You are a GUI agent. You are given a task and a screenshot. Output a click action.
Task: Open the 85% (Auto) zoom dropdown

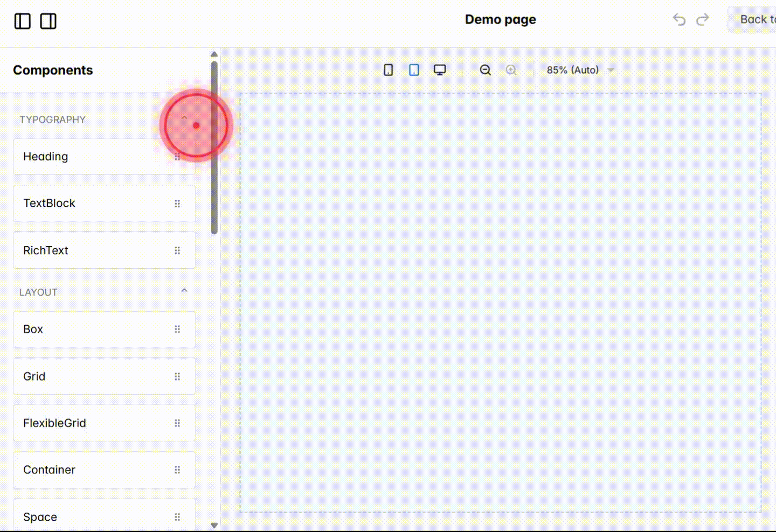tap(580, 69)
